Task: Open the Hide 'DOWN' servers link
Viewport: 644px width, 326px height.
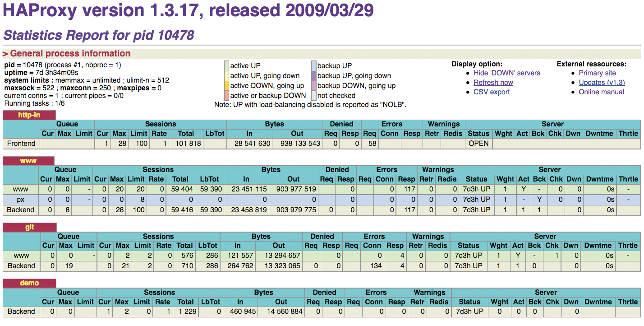Action: pos(506,73)
